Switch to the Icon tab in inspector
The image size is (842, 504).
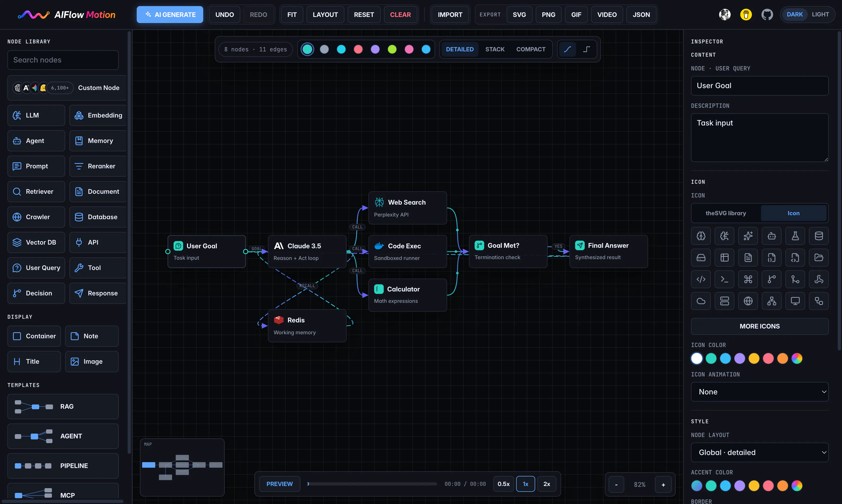tap(794, 213)
